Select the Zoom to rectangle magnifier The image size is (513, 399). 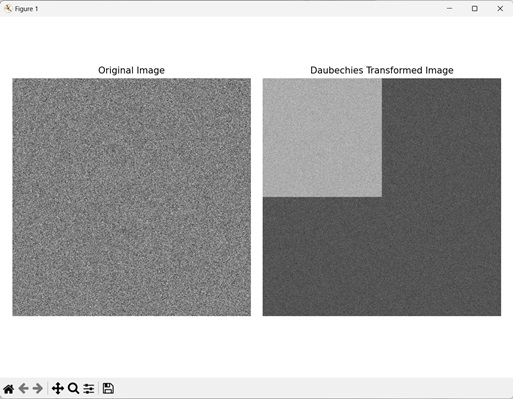pos(73,389)
